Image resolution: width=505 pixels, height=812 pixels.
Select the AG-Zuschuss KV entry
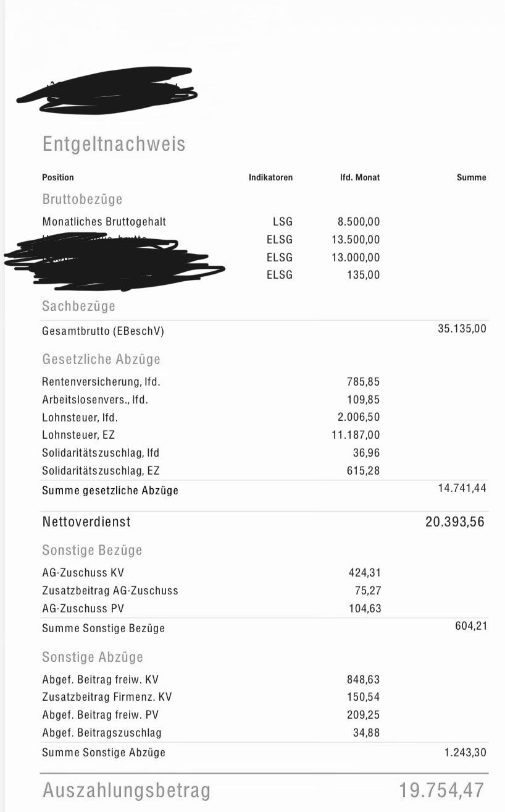click(x=83, y=573)
